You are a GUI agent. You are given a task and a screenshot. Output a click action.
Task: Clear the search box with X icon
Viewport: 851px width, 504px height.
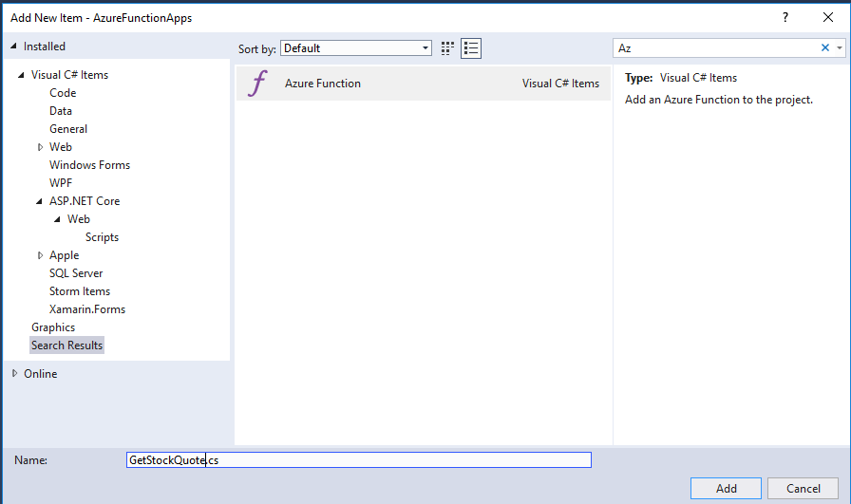tap(825, 47)
